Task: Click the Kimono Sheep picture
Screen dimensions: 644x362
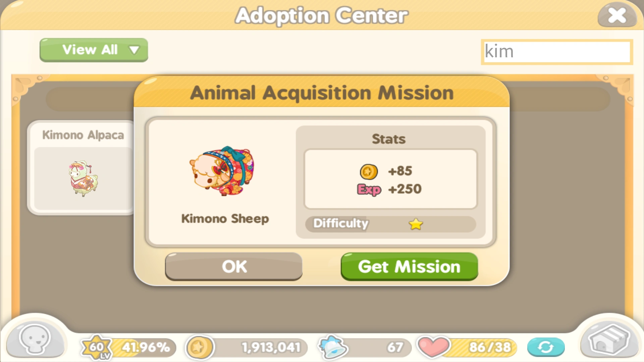Action: point(223,171)
